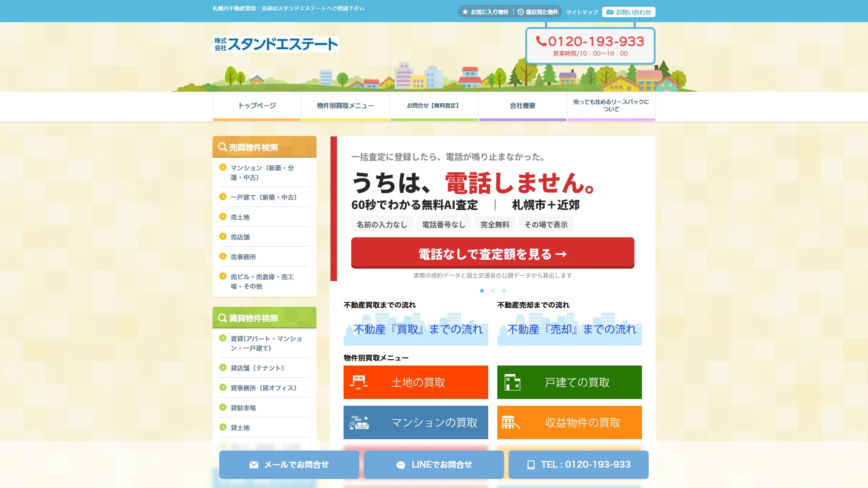
Task: Open the 不動産『売却』までの流れ banner
Action: click(x=570, y=329)
